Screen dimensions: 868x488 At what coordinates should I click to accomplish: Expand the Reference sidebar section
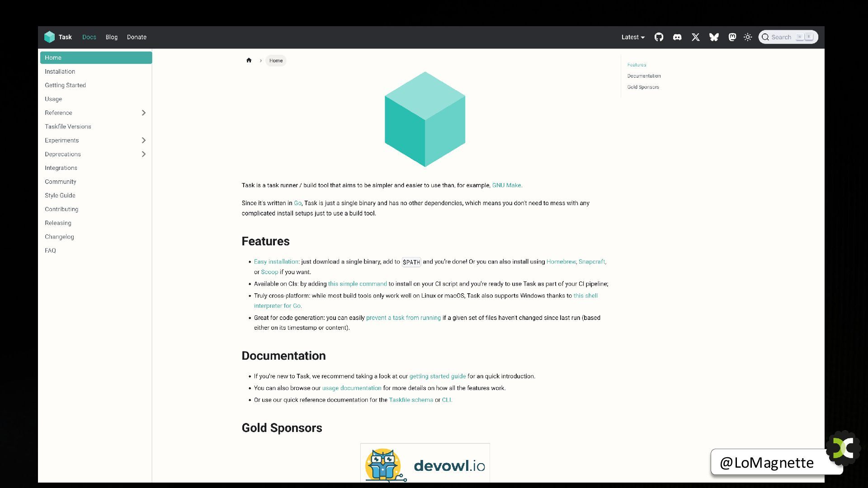pos(143,113)
